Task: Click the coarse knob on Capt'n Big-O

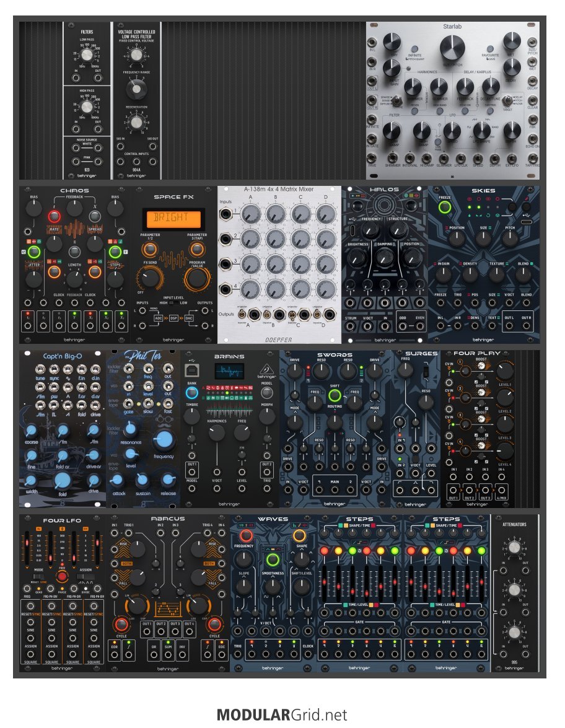Action: coord(31,431)
